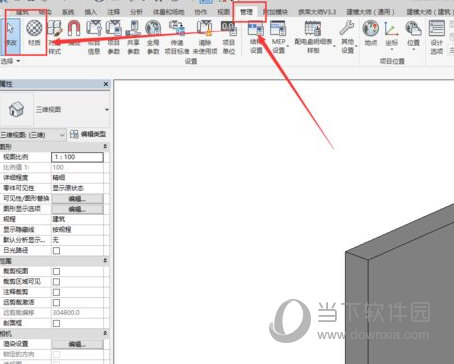The width and height of the screenshot is (454, 364).
Task: Open the MEP 设置 dropdown arrow
Action: tap(288, 46)
